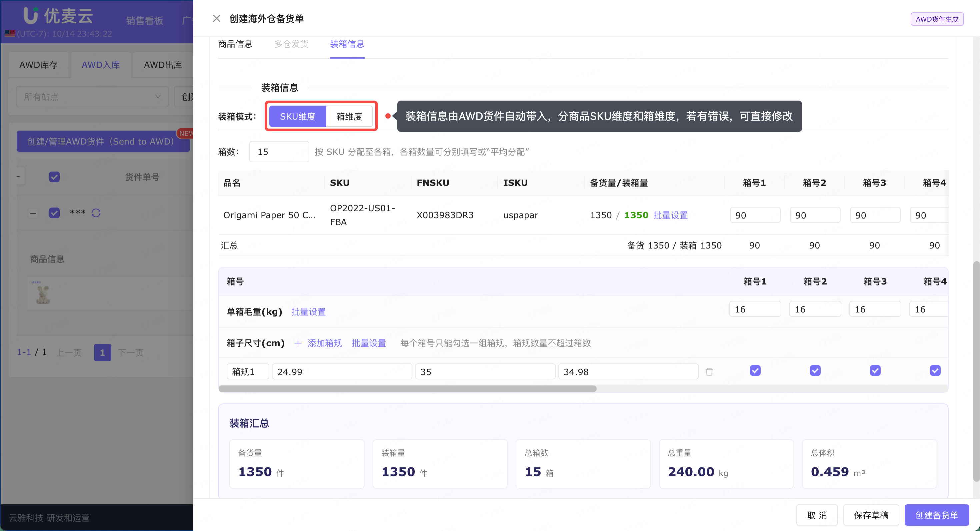Click 批量设置 next to 装箱量 1350
980x531 pixels.
point(670,215)
